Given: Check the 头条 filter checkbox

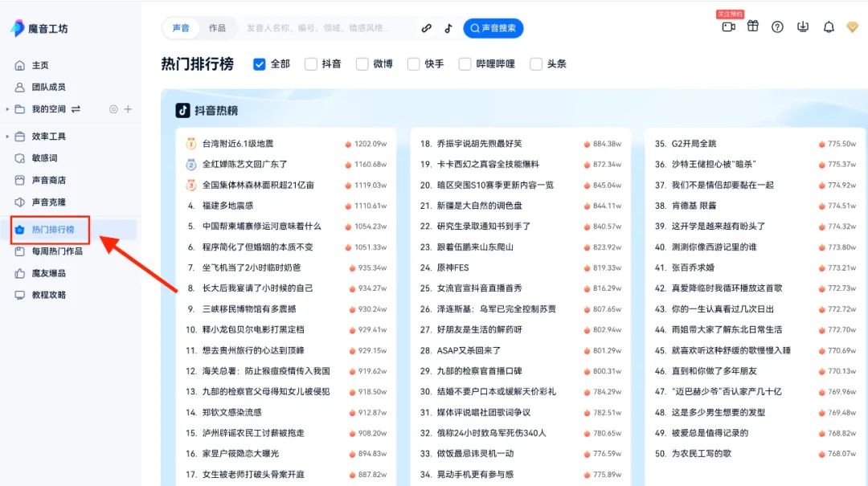Looking at the screenshot, I should pos(536,64).
